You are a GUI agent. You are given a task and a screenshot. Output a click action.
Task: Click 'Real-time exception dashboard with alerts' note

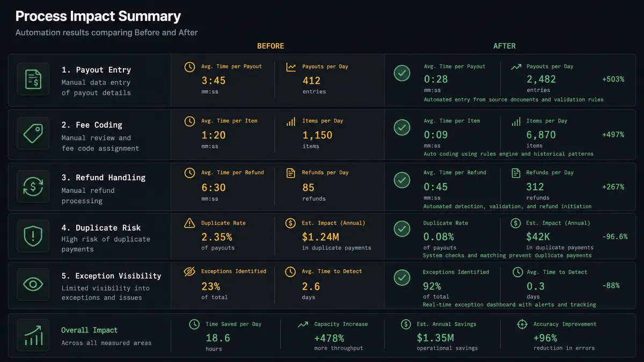pos(509,305)
